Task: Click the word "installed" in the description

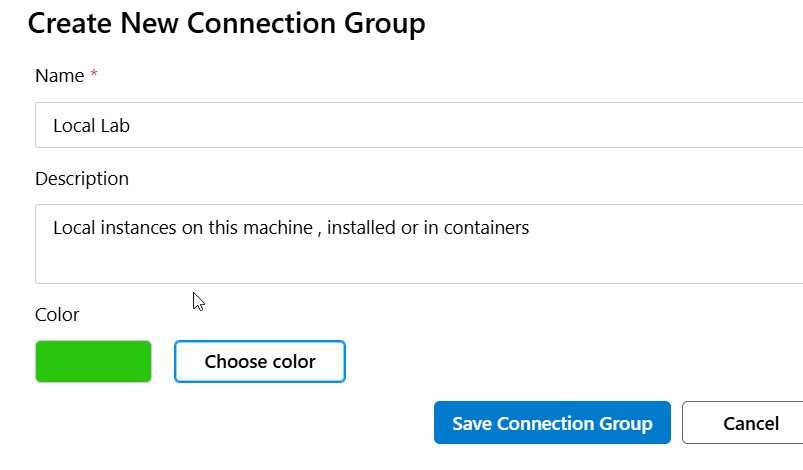Action: (361, 228)
